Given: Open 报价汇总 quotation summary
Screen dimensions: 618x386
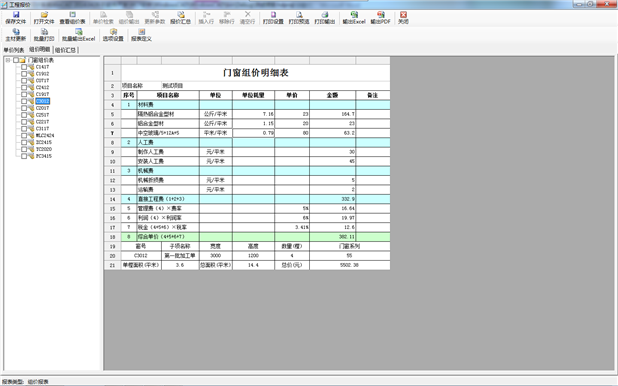Looking at the screenshot, I should pos(181,18).
